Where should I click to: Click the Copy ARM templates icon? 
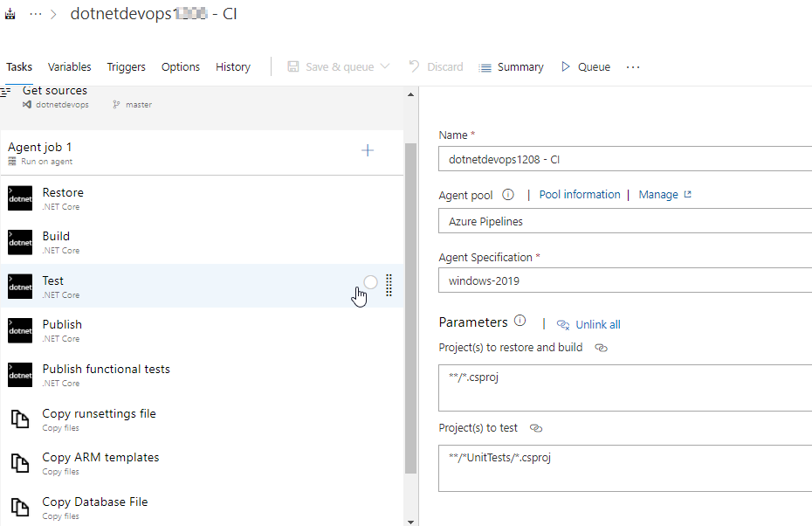(20, 463)
